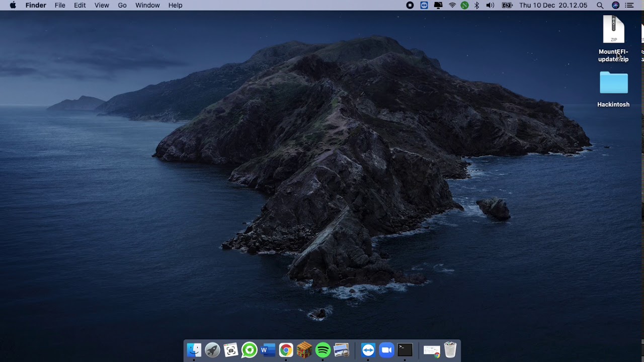Open the Apple menu
644x362 pixels.
13,5
